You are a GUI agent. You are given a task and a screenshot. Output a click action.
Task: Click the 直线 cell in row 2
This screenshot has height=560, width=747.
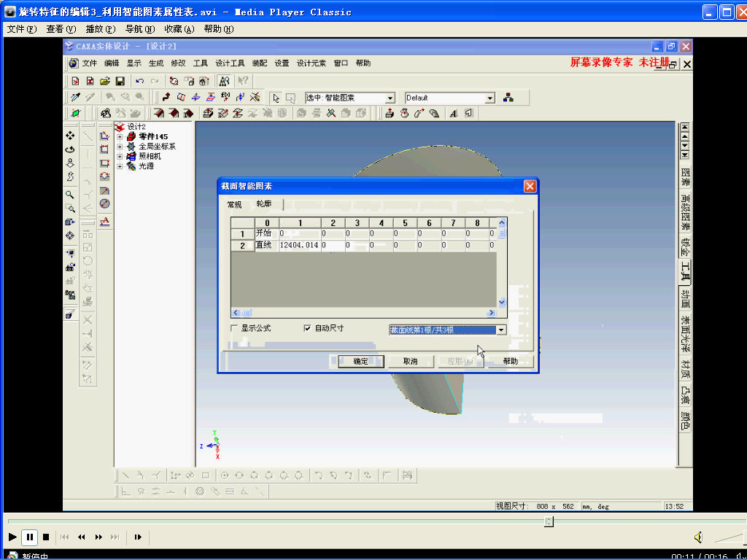(x=267, y=246)
